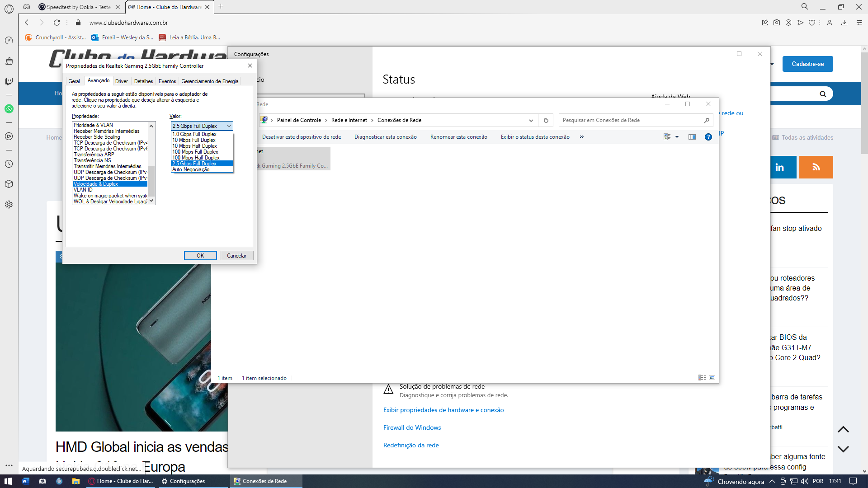This screenshot has height=488, width=868.
Task: Click Cancelar in adapter properties dialog
Action: [x=237, y=256]
